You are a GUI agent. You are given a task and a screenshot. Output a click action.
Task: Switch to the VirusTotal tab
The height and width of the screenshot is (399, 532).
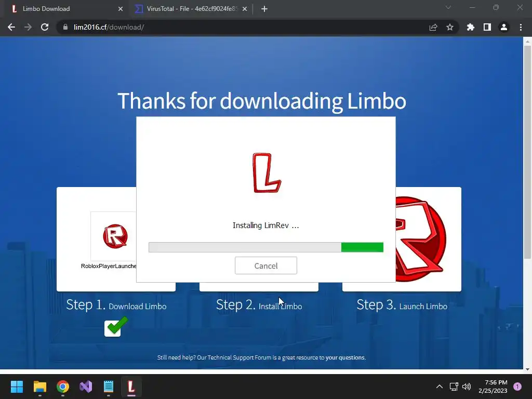(x=192, y=9)
